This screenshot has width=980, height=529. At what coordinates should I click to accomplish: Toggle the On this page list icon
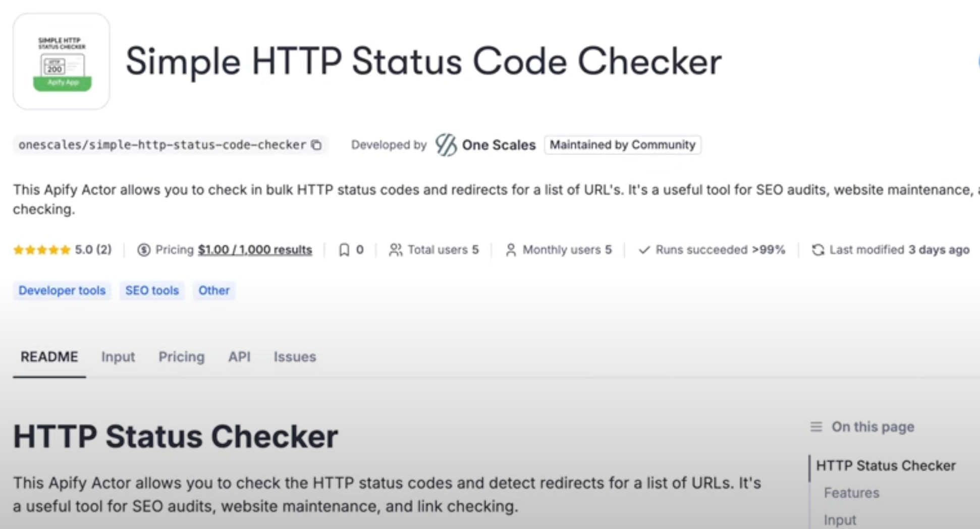tap(816, 427)
